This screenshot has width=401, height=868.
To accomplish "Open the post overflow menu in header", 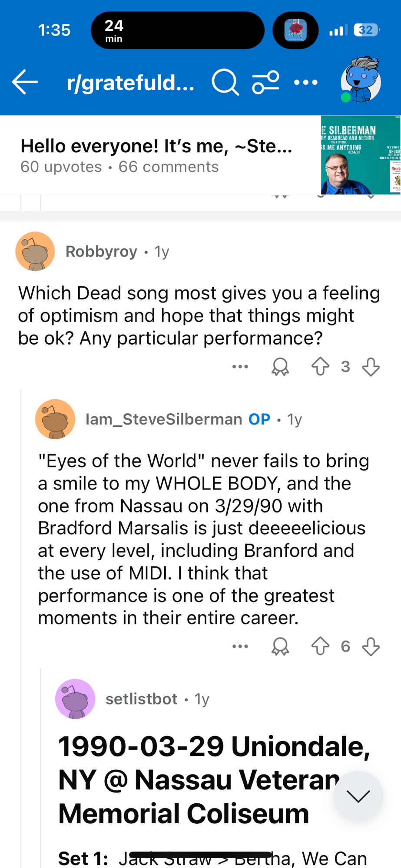I will [x=306, y=82].
